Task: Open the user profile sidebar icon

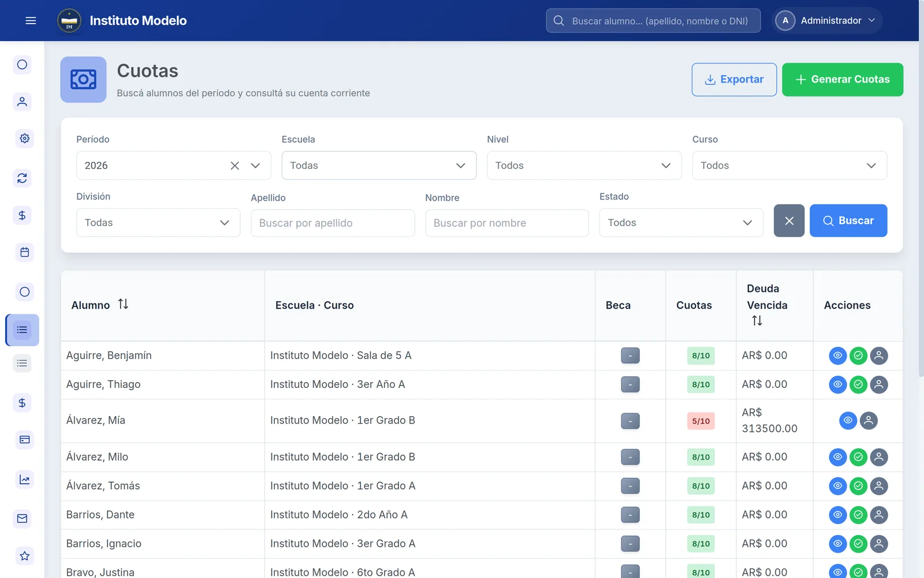Action: (x=22, y=102)
